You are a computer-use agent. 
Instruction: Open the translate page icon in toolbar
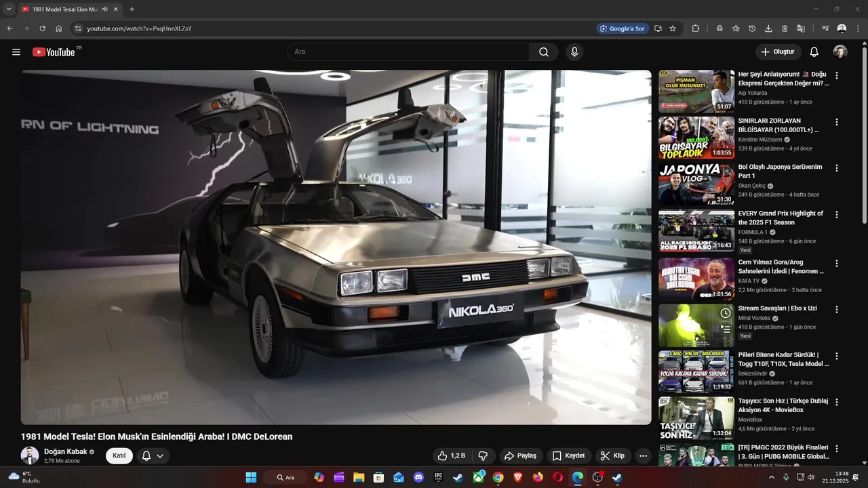click(801, 28)
